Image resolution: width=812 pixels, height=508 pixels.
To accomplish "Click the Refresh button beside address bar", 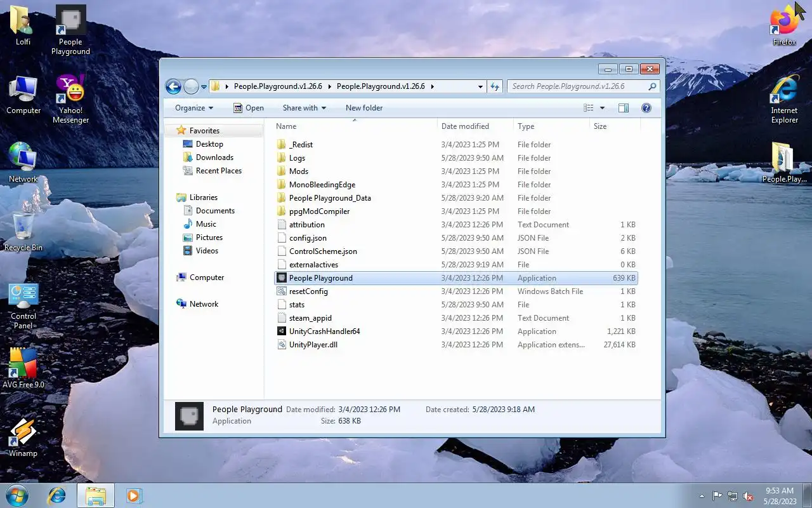I will click(495, 86).
